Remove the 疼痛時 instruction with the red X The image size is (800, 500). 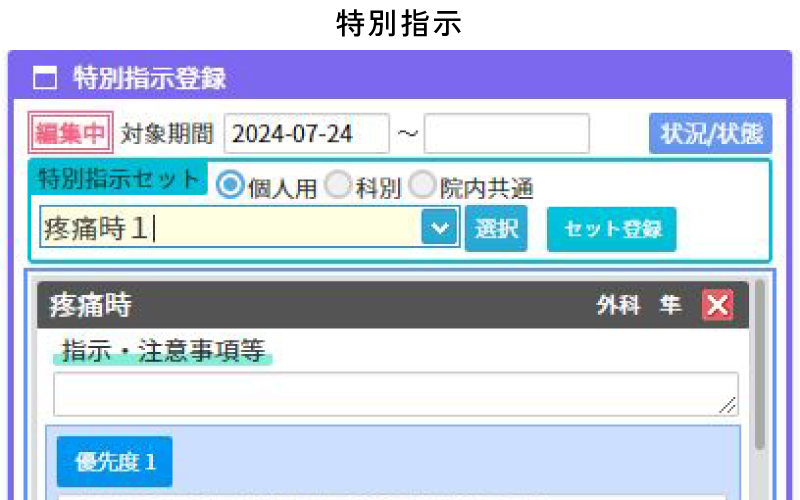click(x=717, y=305)
